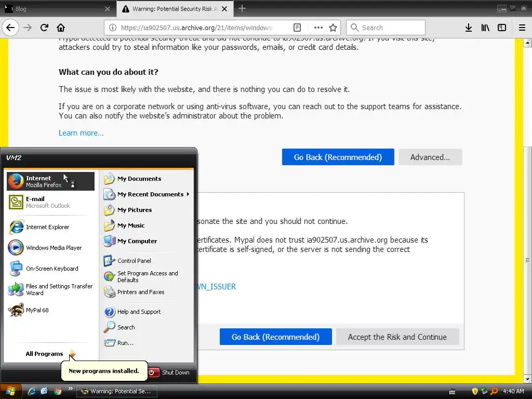Screen dimensions: 532x399
Task: Click the Windows Start button
Action: coord(11,391)
